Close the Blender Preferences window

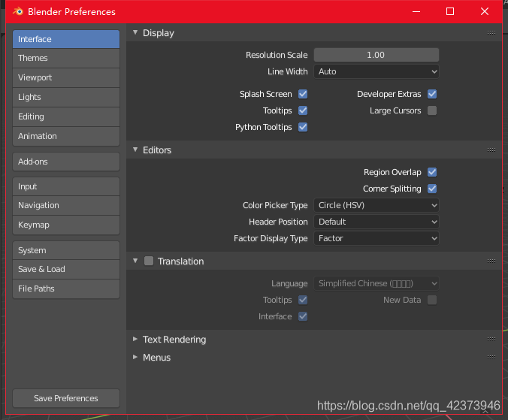(x=485, y=12)
